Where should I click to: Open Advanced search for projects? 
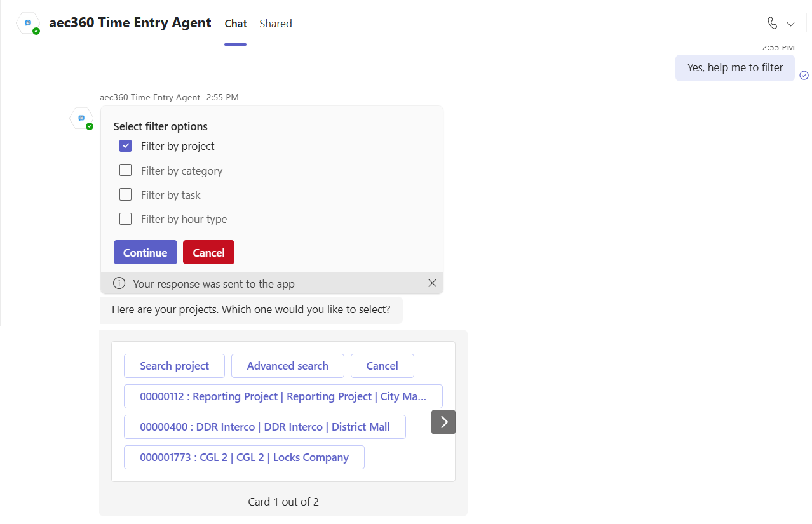coord(287,366)
